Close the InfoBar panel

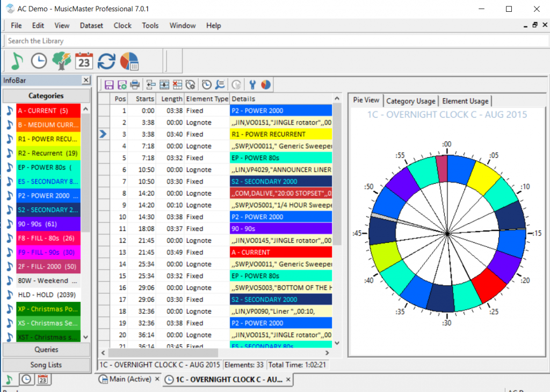coord(85,80)
